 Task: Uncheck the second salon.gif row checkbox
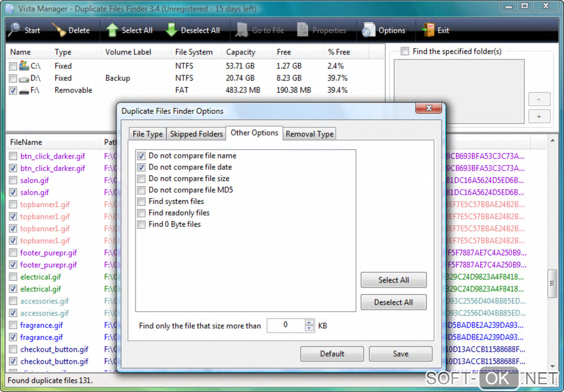(x=13, y=192)
